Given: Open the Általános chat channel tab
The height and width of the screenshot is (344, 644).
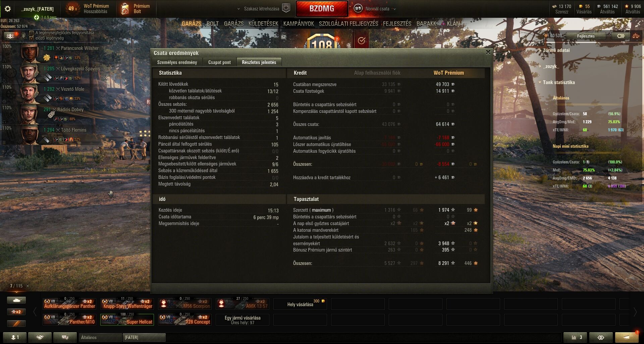Looking at the screenshot, I should (100, 337).
